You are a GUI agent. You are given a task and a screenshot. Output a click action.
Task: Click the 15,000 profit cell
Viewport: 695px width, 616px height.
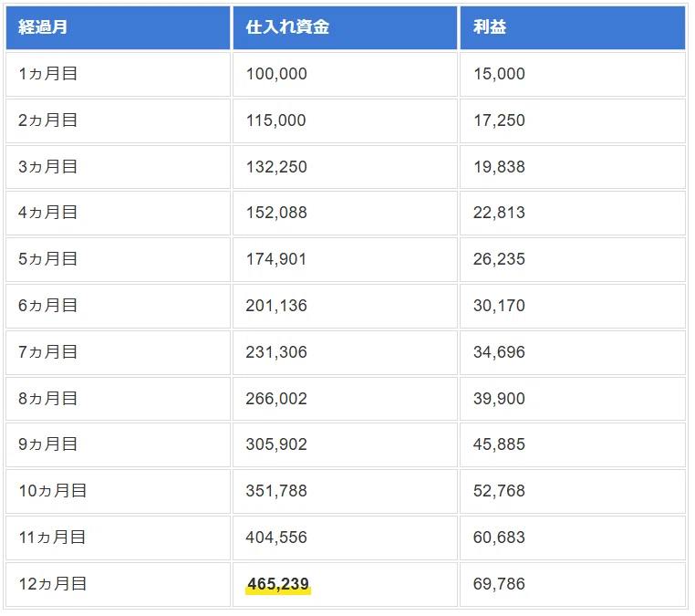click(x=573, y=74)
